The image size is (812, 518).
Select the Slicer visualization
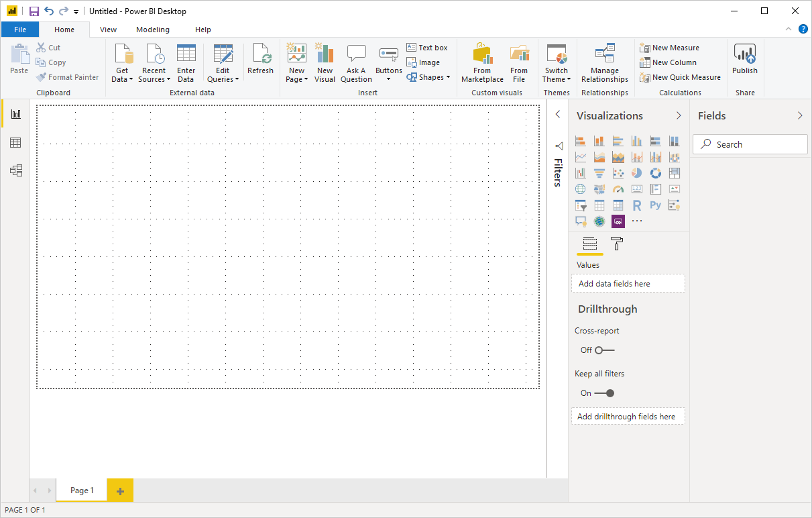coord(580,205)
